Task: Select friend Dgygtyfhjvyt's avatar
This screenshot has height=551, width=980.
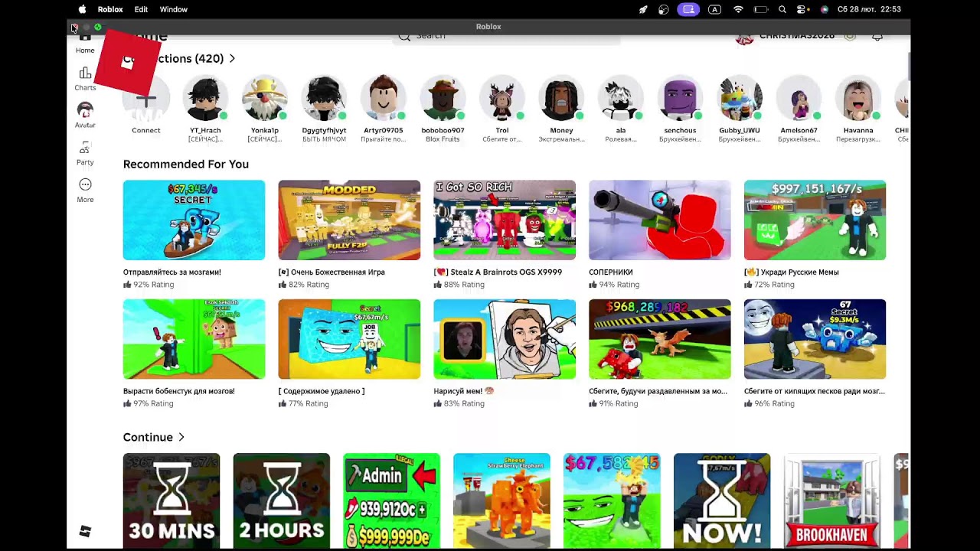Action: coord(324,98)
